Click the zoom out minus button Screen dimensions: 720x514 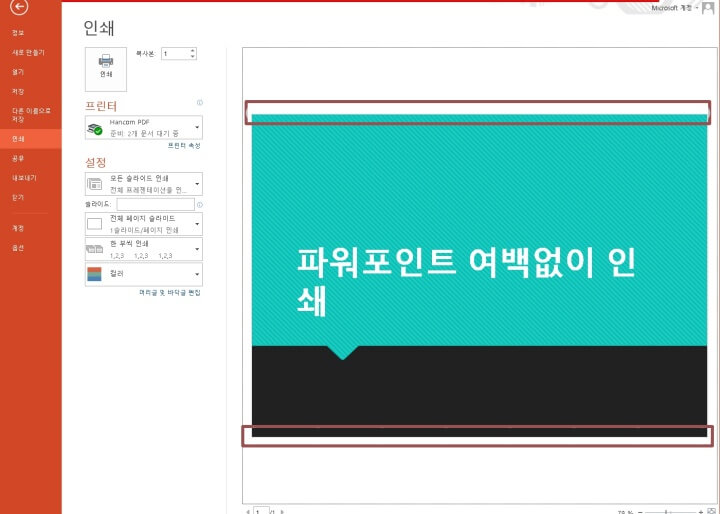641,512
